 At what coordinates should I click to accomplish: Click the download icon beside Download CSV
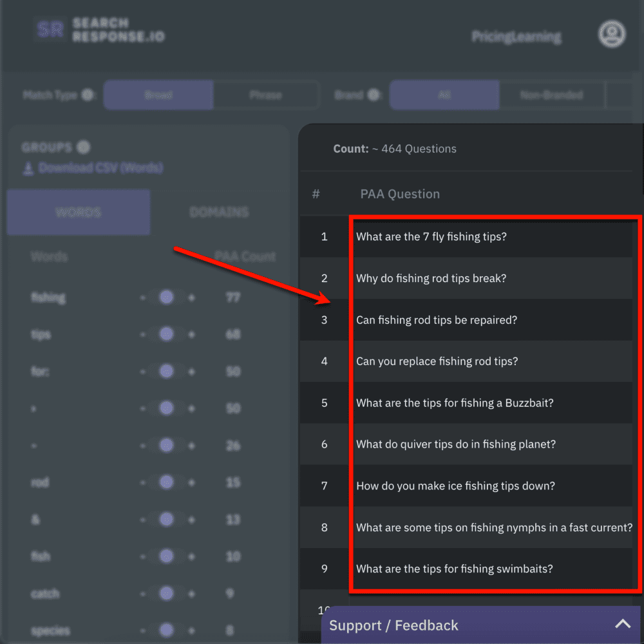click(x=28, y=168)
